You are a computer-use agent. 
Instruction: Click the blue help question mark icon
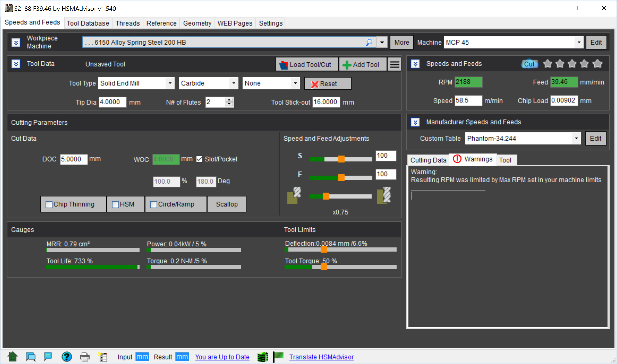(x=67, y=357)
